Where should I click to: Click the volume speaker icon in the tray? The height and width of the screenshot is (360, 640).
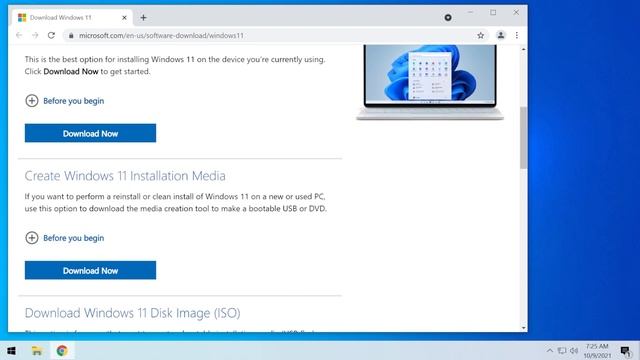pos(574,351)
